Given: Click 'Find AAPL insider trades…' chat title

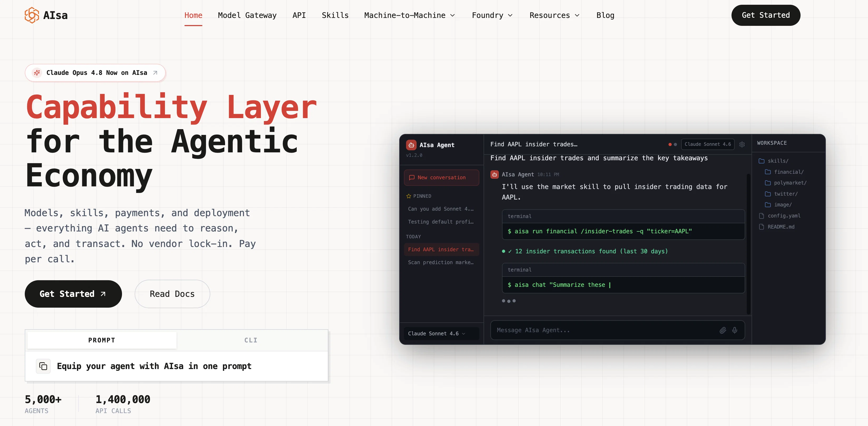Looking at the screenshot, I should click(x=534, y=144).
